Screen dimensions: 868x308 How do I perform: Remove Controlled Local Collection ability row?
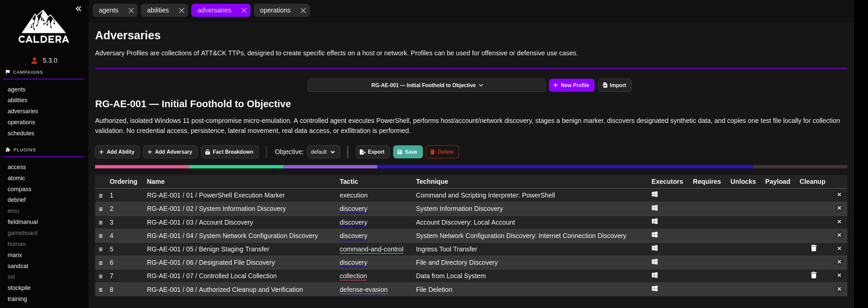point(839,276)
